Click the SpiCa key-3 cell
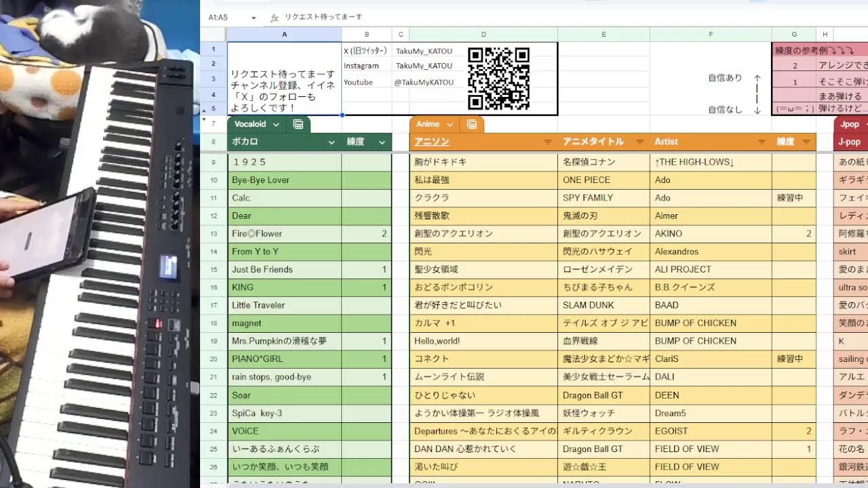The width and height of the screenshot is (868, 488). (x=284, y=413)
